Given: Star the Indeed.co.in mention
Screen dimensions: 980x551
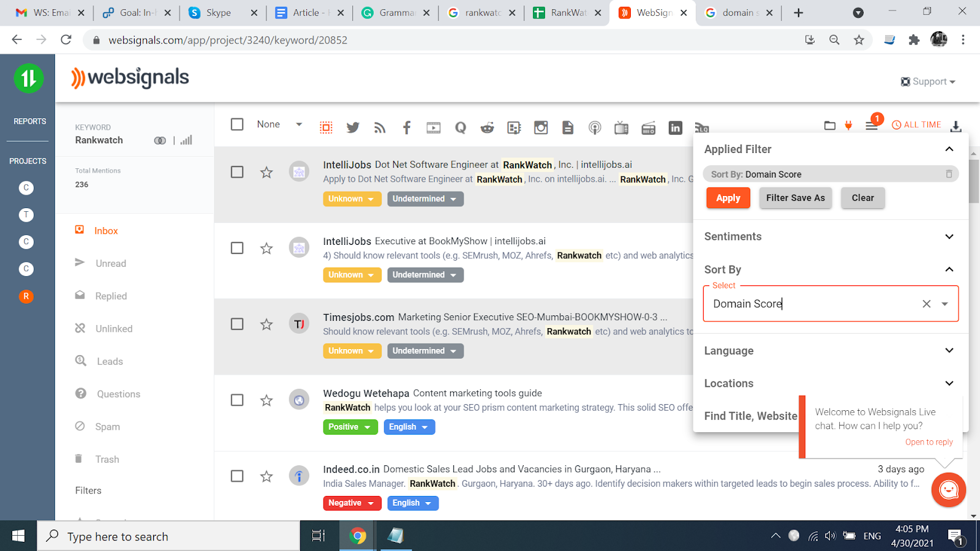Looking at the screenshot, I should [x=266, y=476].
